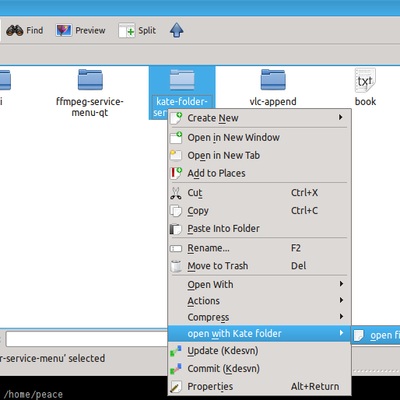
Task: Select open with Kate folder entry
Action: 259,333
